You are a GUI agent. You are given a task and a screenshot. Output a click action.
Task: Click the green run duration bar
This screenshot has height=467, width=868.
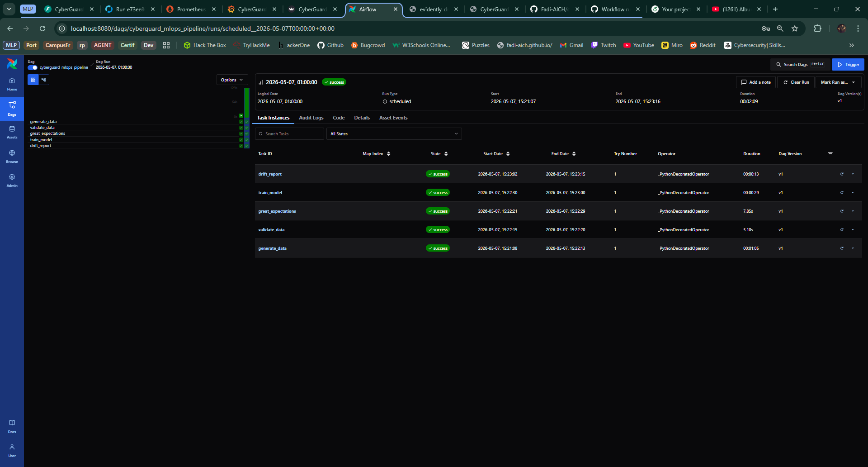[247, 102]
